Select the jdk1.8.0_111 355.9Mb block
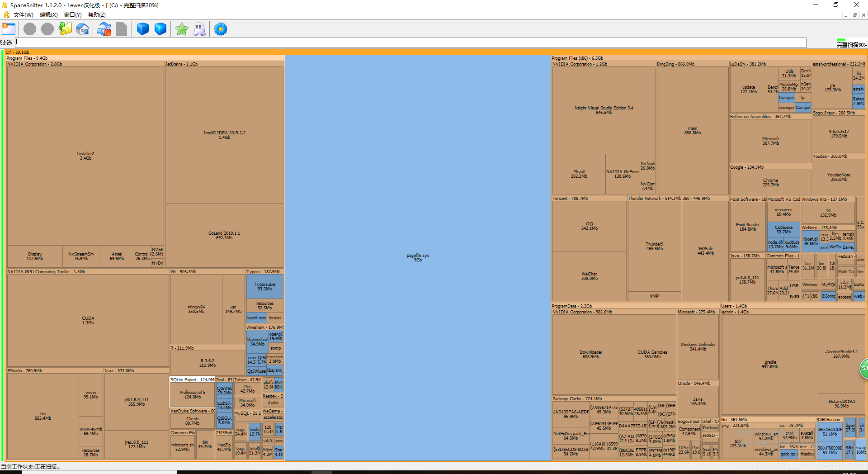Image resolution: width=868 pixels, height=474 pixels. point(137,402)
